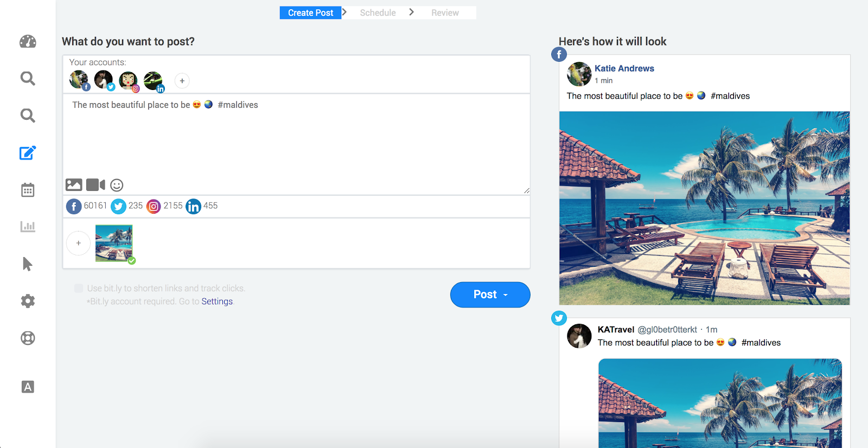Open the Twitter preview beach photo

pyautogui.click(x=720, y=403)
